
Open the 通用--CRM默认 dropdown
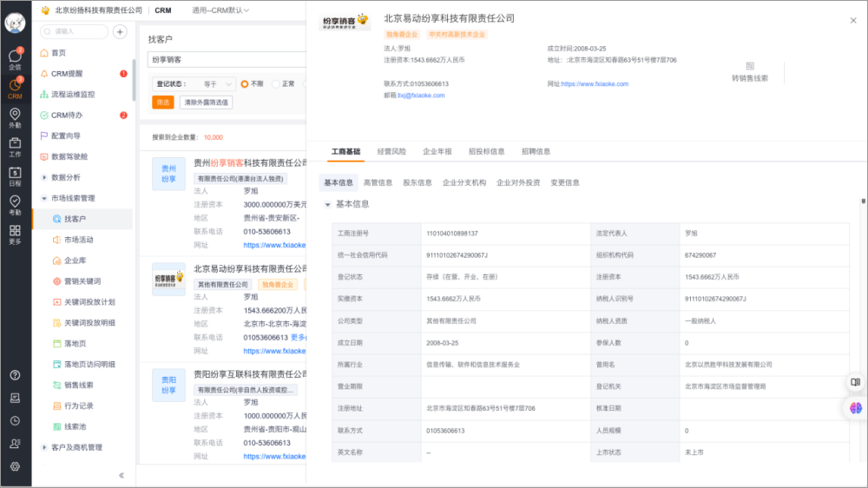point(220,10)
